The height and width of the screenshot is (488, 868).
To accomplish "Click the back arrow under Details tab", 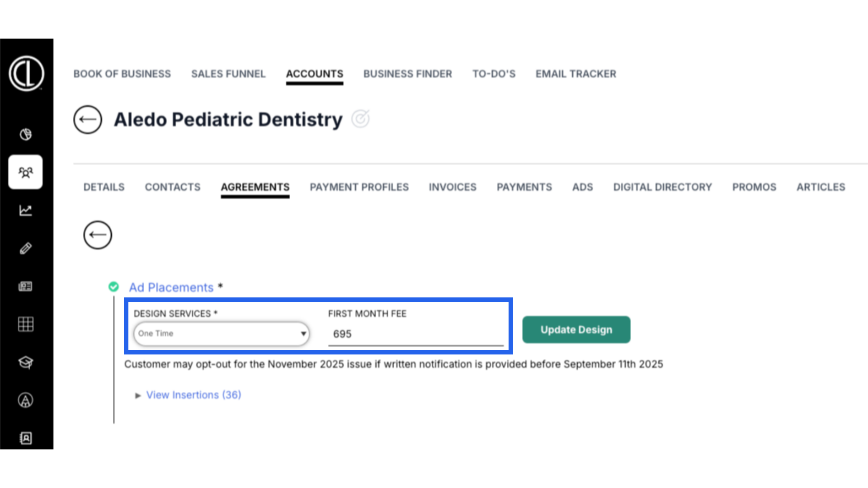I will click(98, 235).
